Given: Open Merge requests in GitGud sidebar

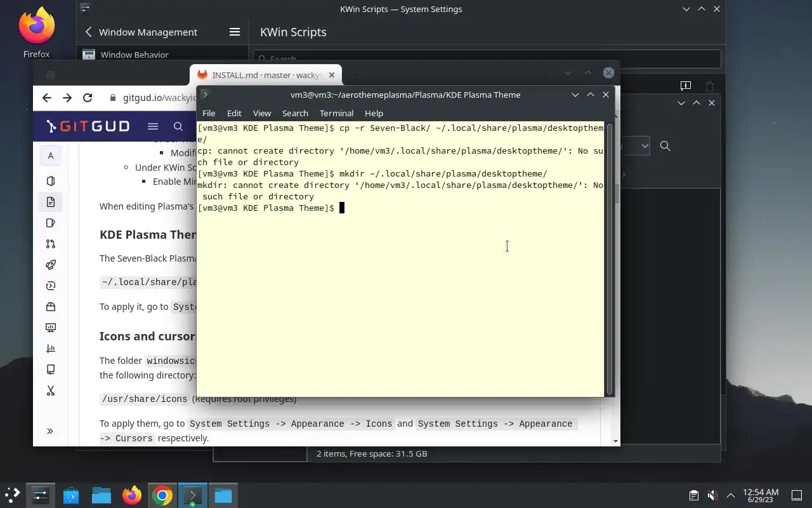Looking at the screenshot, I should [51, 244].
